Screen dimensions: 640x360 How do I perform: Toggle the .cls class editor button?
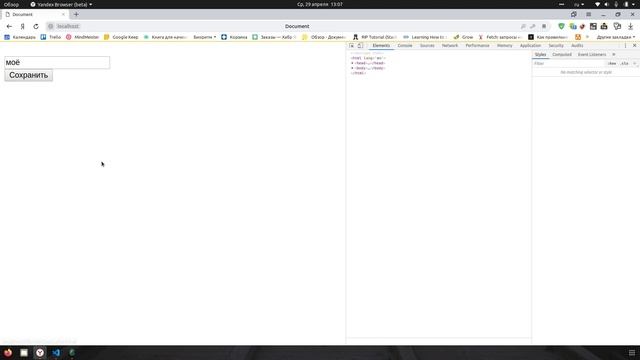coord(624,64)
